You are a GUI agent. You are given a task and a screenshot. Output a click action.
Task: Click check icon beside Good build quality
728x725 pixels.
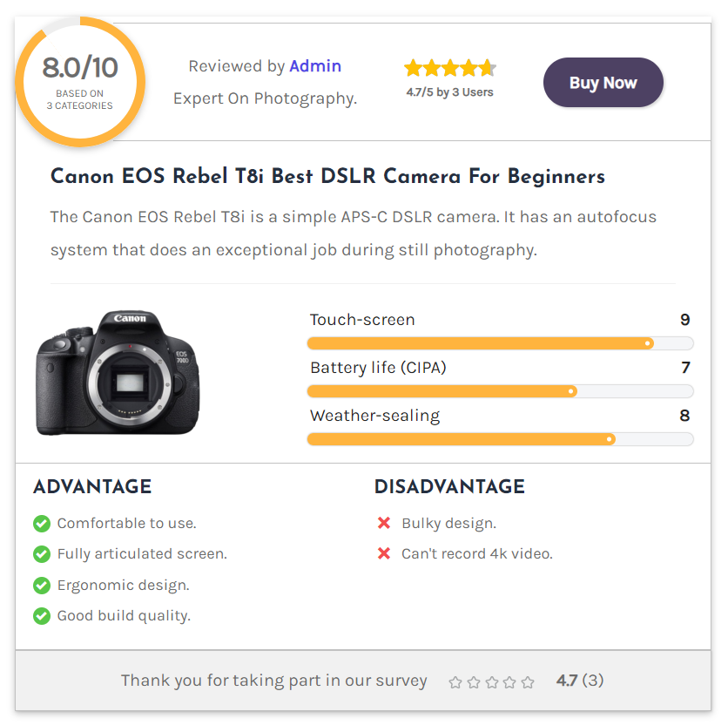41,616
